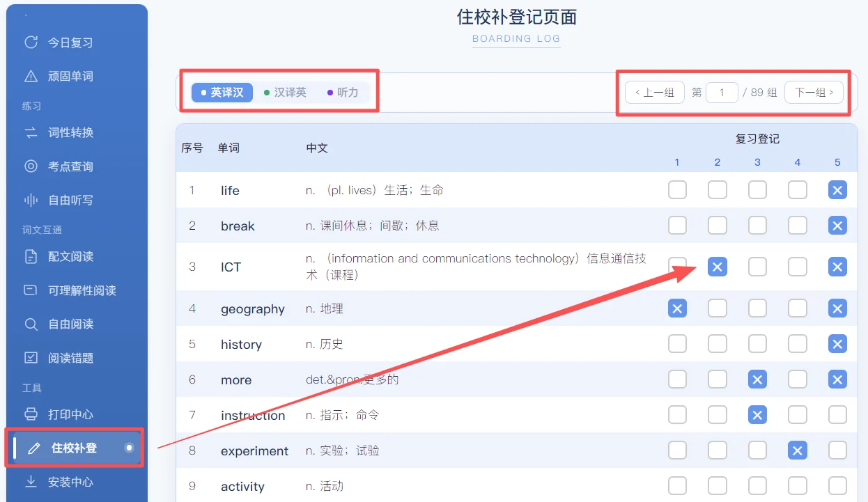Click the word 'history' in table
868x502 pixels.
[x=241, y=345]
